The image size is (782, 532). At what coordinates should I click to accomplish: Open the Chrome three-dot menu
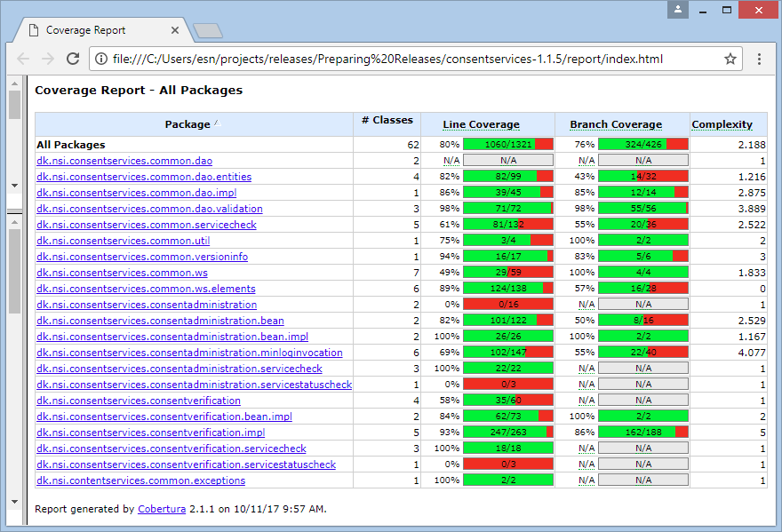pyautogui.click(x=759, y=60)
